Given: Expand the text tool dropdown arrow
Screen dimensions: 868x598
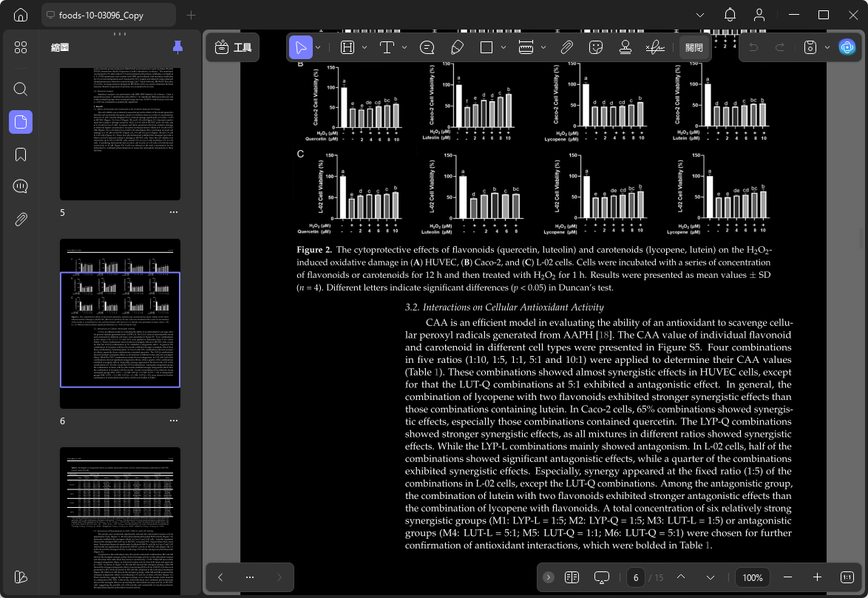Looking at the screenshot, I should (404, 47).
